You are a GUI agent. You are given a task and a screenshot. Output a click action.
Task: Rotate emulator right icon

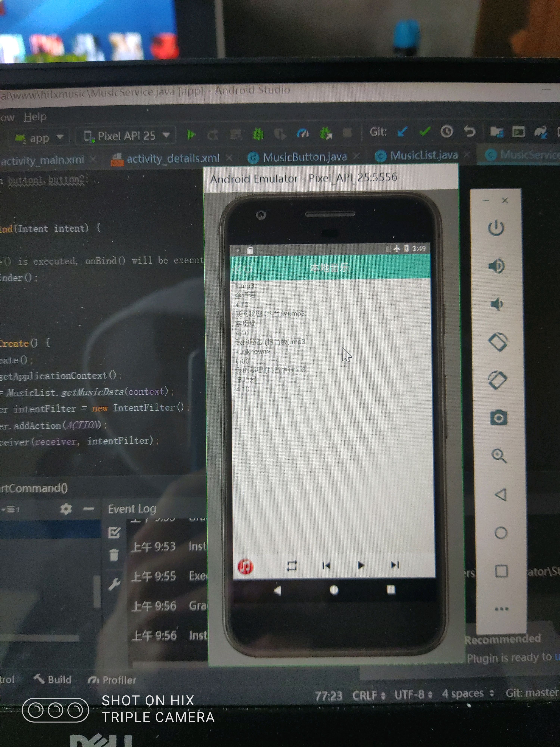tap(498, 380)
